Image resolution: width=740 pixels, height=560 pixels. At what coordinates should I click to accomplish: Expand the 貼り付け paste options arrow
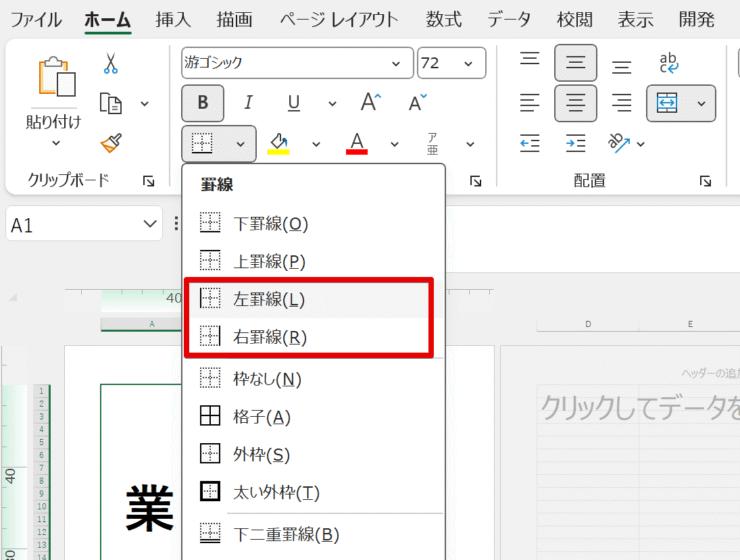[x=56, y=142]
